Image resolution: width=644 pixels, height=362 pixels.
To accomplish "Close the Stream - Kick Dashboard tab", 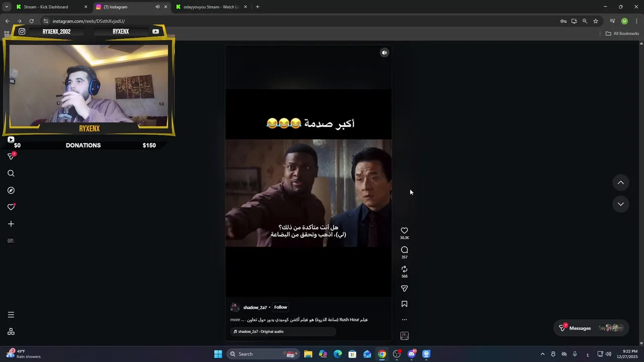I will [86, 7].
